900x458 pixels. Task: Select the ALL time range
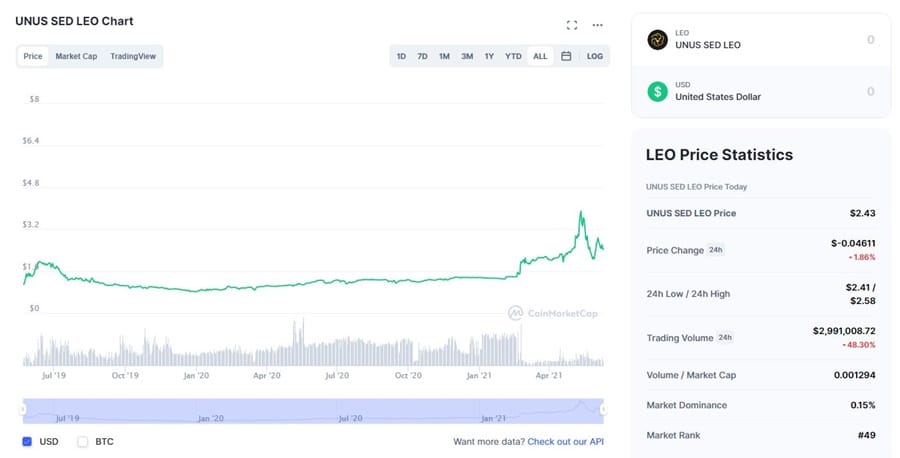coord(540,56)
